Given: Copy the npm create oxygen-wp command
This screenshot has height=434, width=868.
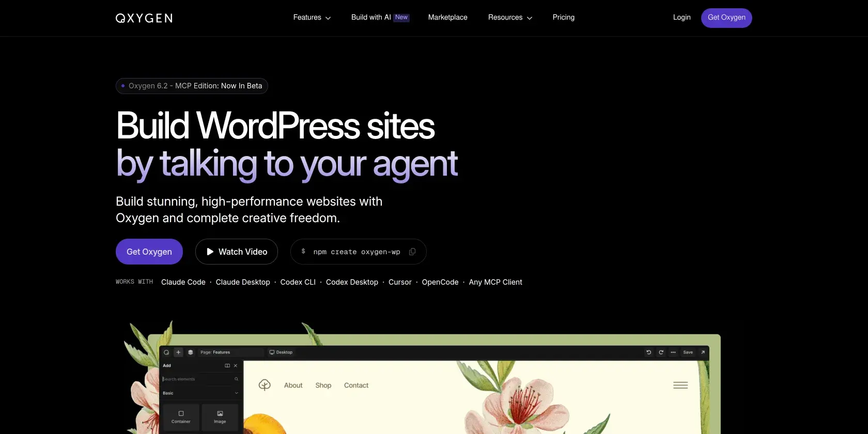Looking at the screenshot, I should click(412, 252).
